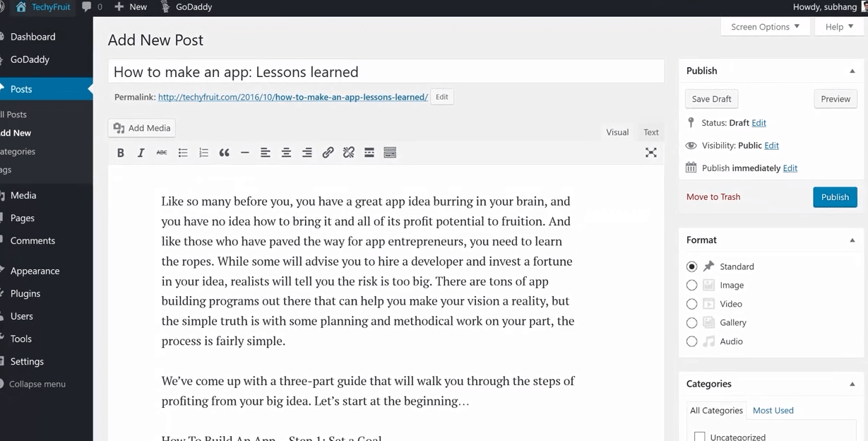Collapse the Publish panel

pyautogui.click(x=852, y=71)
